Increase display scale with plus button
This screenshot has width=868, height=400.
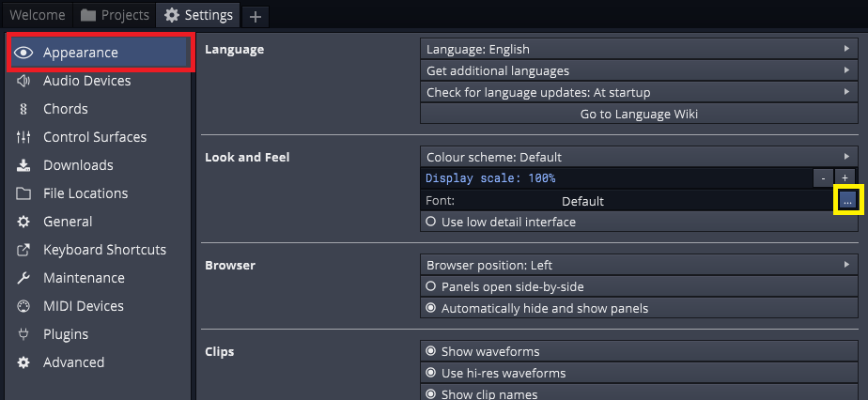click(845, 177)
